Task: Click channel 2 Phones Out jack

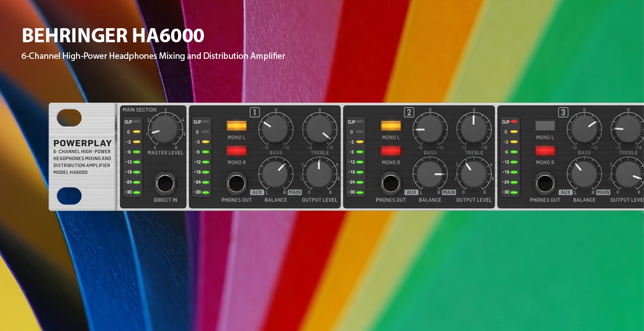Action: coord(391,184)
